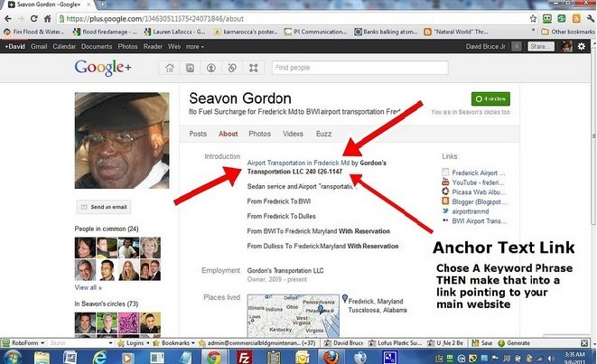Click the +David link in Google bar
597x364 pixels.
[x=14, y=46]
